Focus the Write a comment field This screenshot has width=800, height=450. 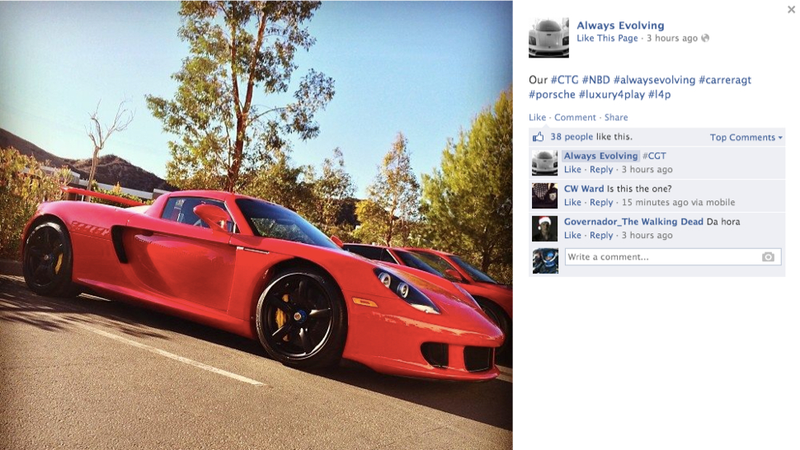tap(673, 257)
